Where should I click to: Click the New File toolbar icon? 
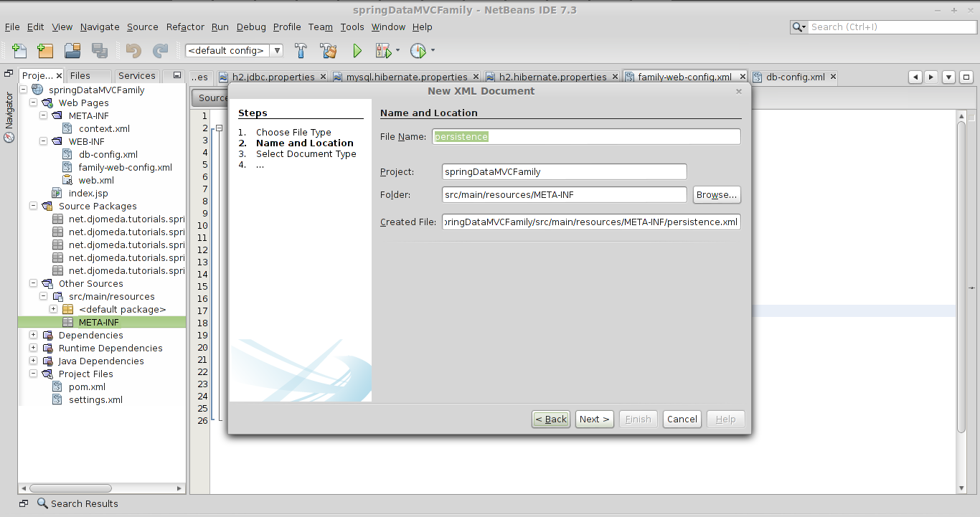pos(19,51)
